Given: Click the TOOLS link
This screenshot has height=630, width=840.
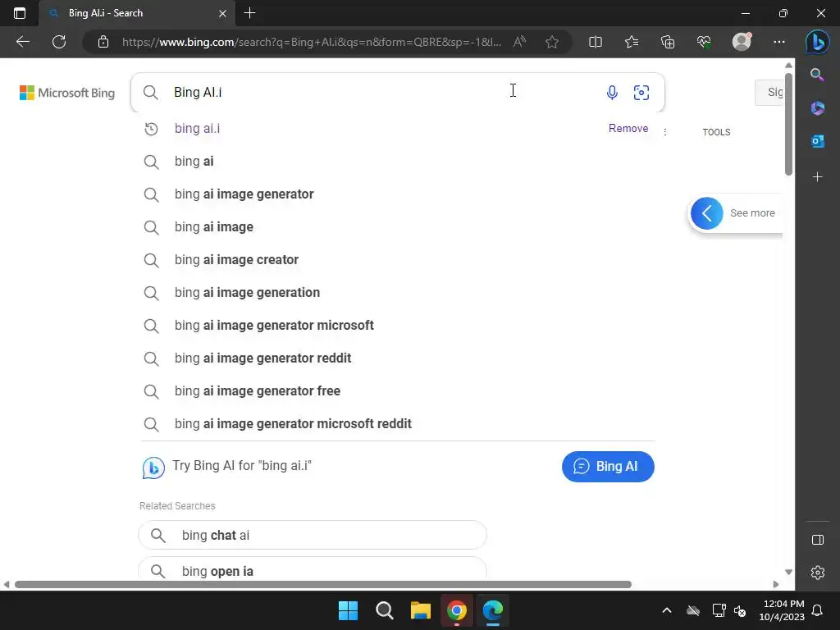Looking at the screenshot, I should (x=716, y=132).
